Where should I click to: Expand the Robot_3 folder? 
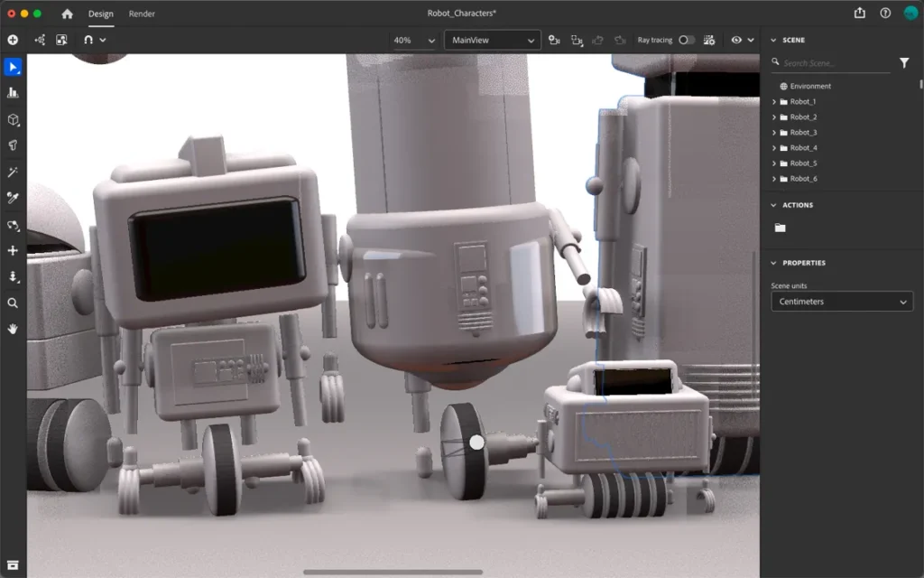tap(773, 132)
